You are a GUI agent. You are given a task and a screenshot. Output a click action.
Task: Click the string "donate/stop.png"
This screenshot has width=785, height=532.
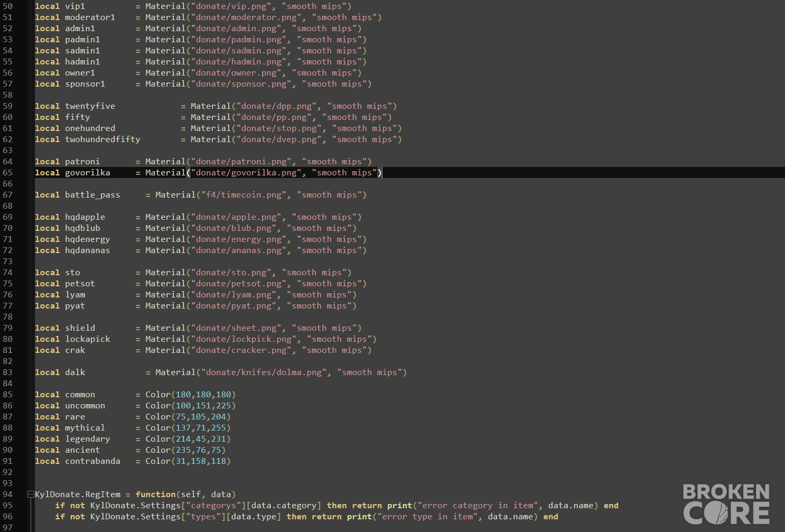(x=279, y=128)
